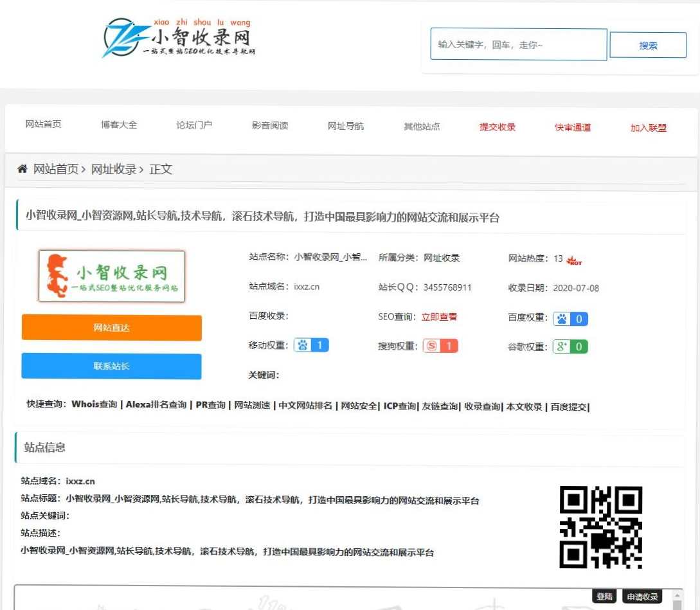This screenshot has width=700, height=610.
Task: Open the site logo thumbnail with orange mascot
Action: click(112, 276)
